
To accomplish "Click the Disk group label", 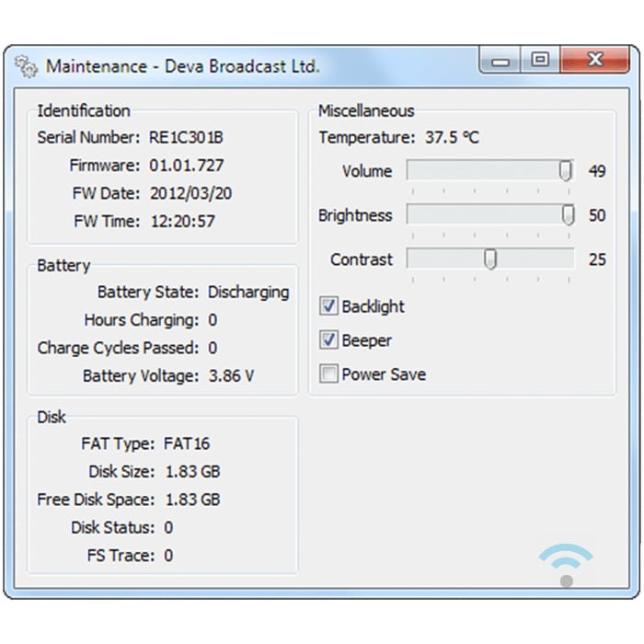I will 52,417.
